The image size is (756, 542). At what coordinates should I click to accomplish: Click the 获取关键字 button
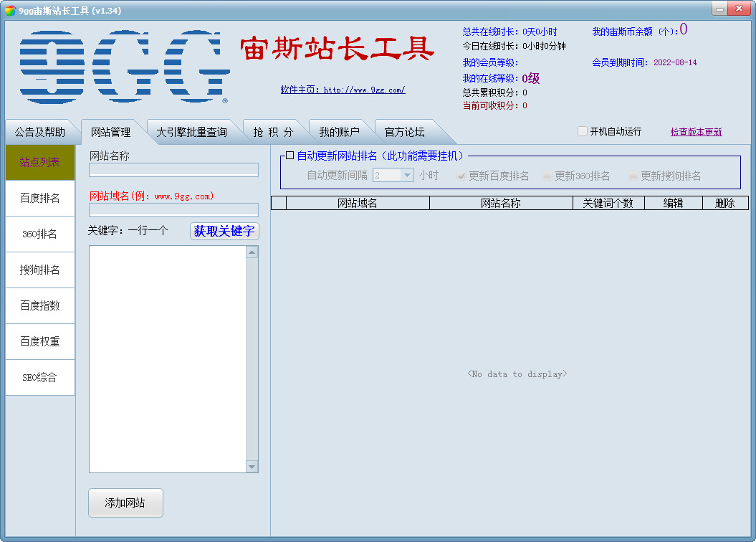click(x=224, y=231)
